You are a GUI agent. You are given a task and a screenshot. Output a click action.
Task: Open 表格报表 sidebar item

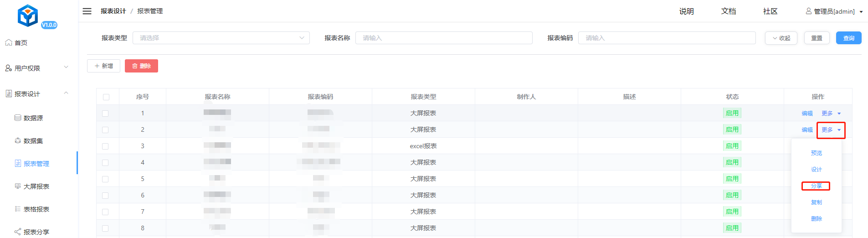click(36, 209)
